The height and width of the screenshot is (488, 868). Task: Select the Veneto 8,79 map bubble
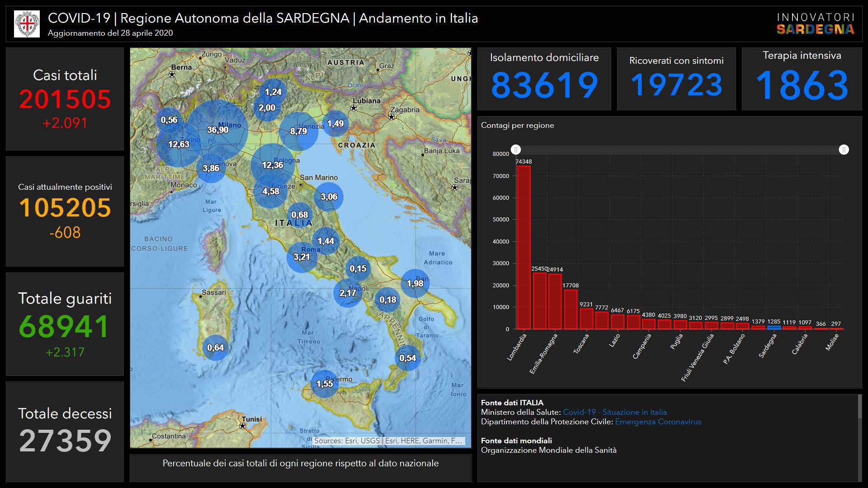pos(298,131)
